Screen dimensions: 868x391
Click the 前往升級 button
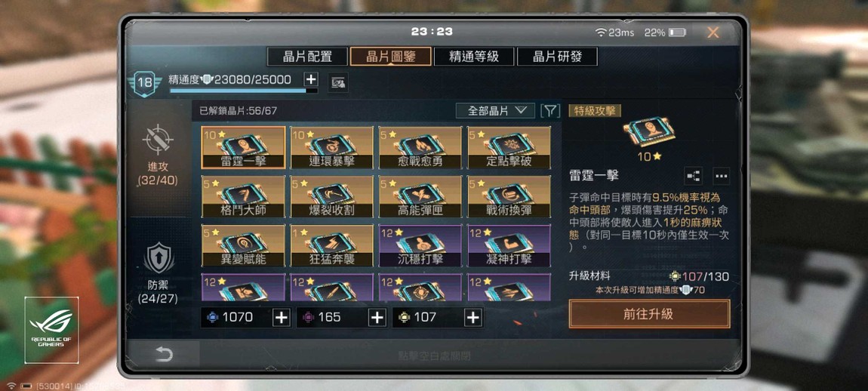coord(649,314)
